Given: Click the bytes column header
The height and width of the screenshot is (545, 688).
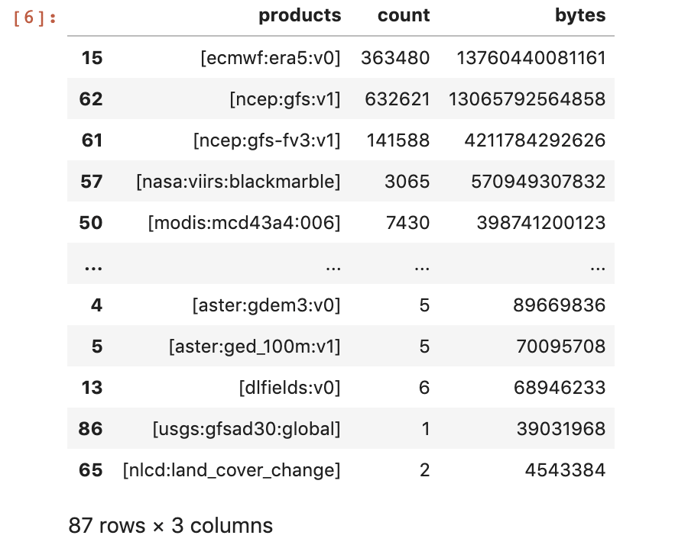Looking at the screenshot, I should (x=580, y=16).
